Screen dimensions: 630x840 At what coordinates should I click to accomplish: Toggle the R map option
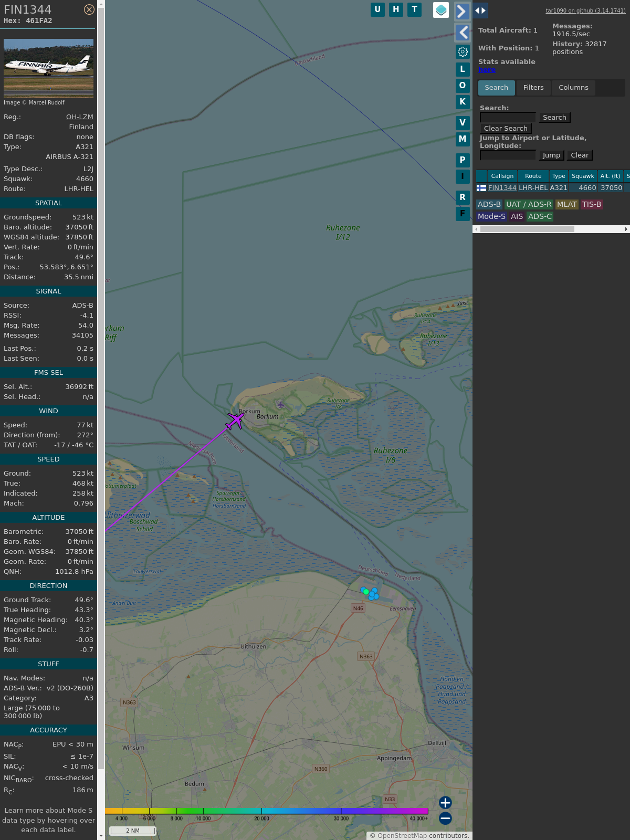click(463, 197)
